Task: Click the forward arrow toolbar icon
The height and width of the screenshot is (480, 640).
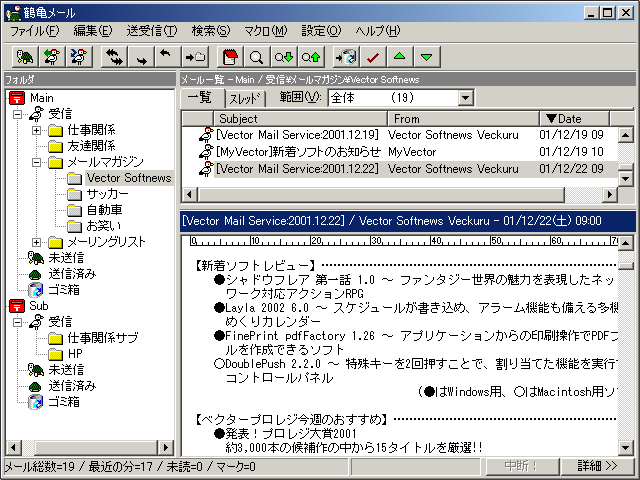Action: [x=141, y=57]
